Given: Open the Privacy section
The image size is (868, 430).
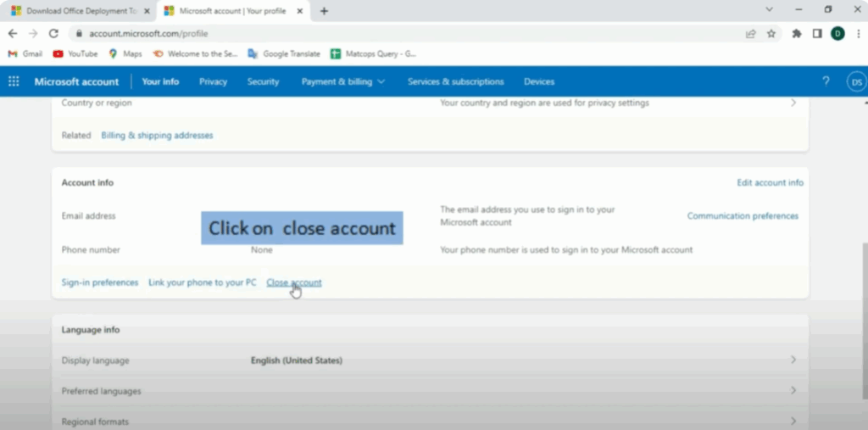Looking at the screenshot, I should (213, 81).
